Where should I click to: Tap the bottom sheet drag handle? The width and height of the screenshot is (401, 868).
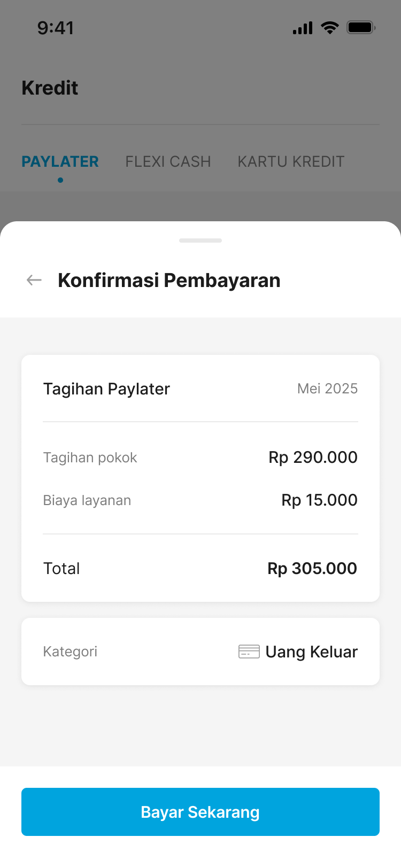click(200, 241)
